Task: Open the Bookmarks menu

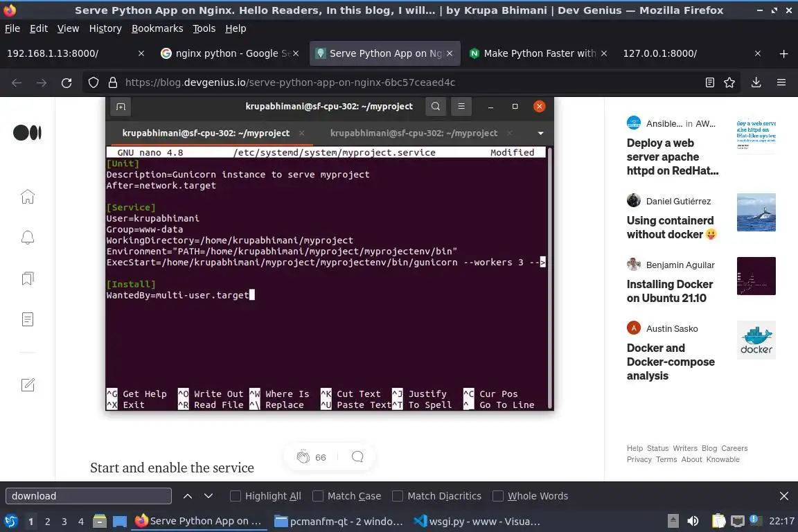Action: 157,28
